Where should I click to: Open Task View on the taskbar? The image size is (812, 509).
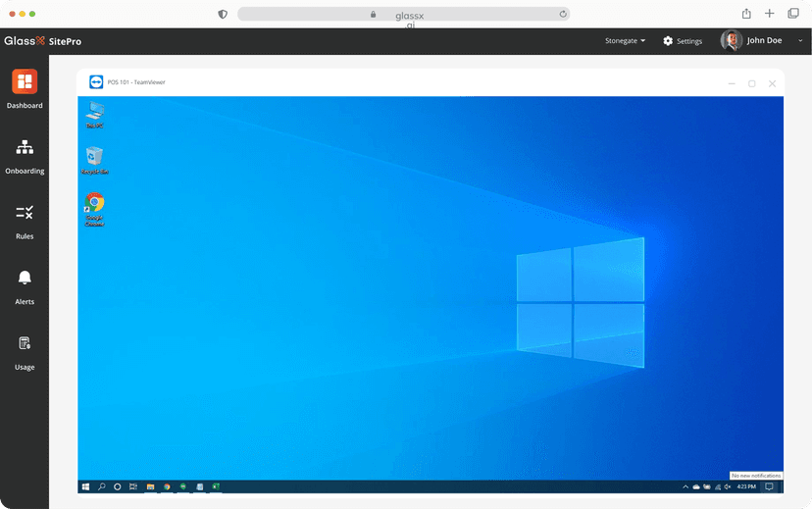click(133, 486)
